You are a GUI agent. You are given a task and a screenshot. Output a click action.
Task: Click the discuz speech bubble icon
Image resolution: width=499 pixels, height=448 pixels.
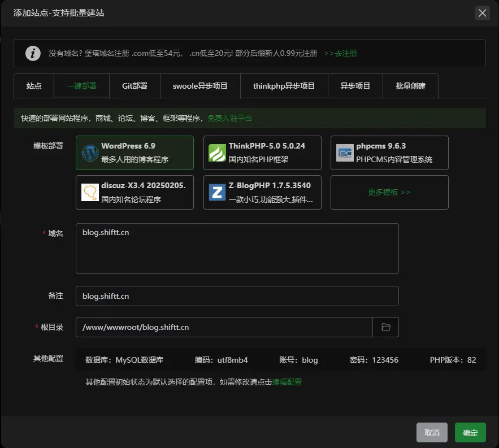[x=90, y=193]
